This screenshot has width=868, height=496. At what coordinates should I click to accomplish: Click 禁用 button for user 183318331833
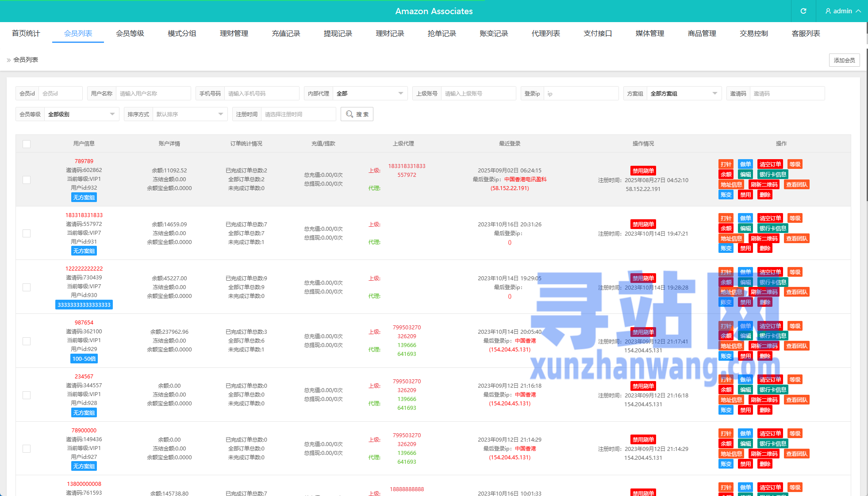tap(745, 248)
